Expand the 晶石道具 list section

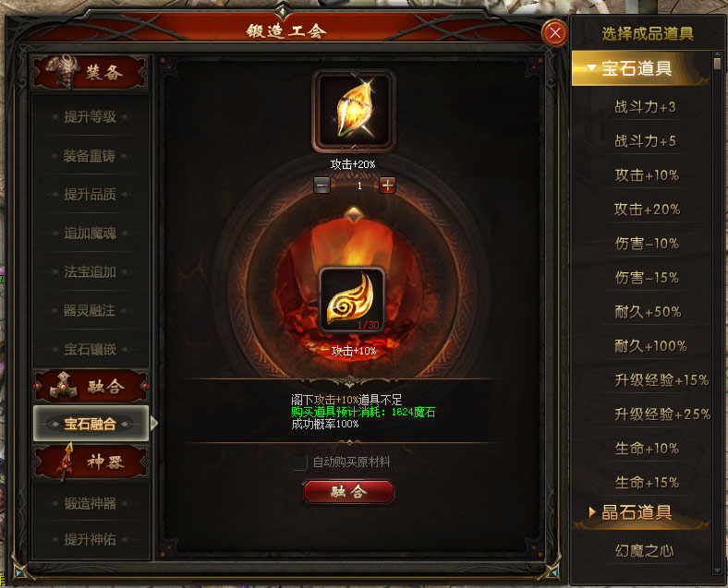641,512
